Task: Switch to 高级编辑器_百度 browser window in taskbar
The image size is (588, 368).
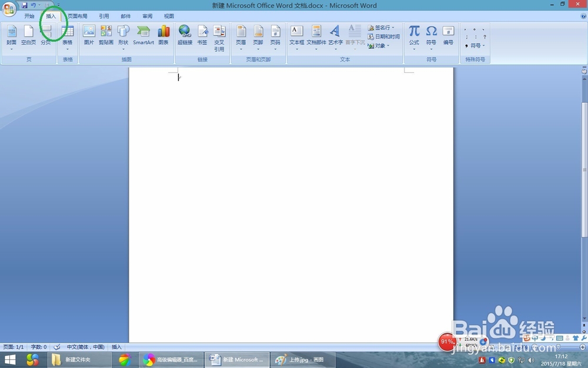Action: coord(171,360)
